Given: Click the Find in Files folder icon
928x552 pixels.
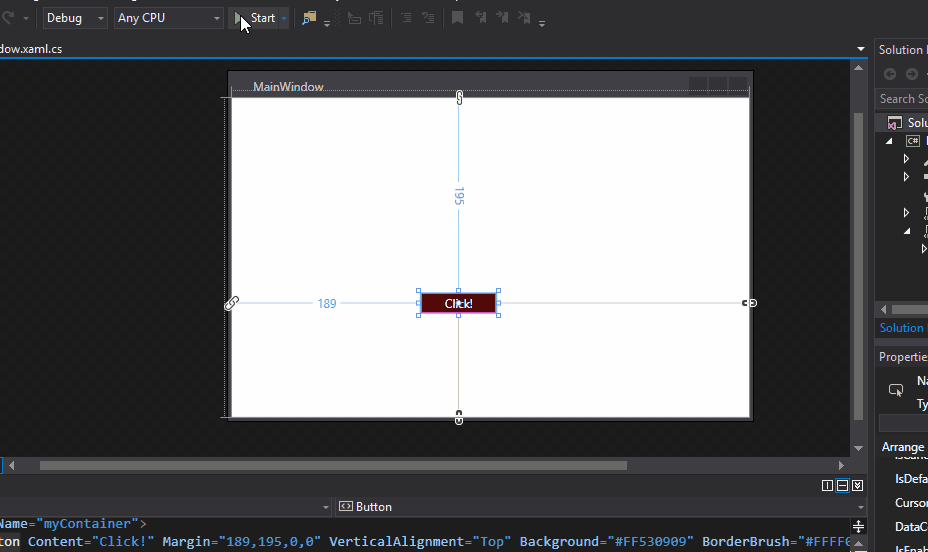Looking at the screenshot, I should [x=309, y=18].
